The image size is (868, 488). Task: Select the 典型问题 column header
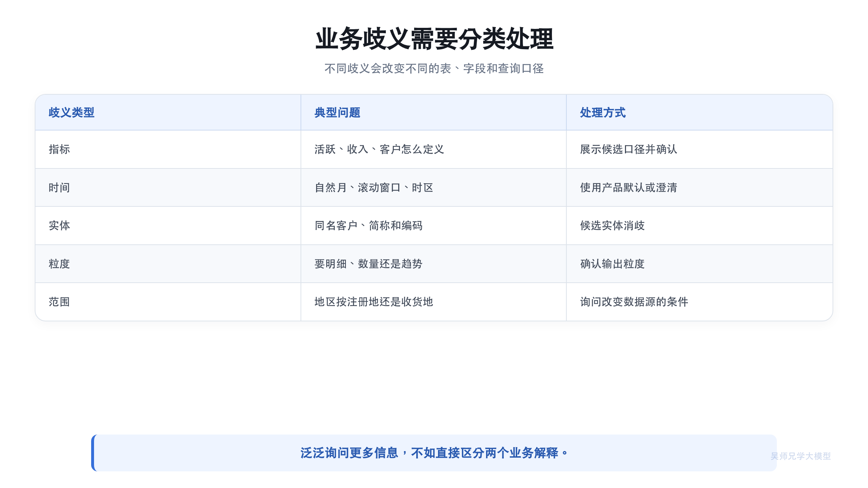pos(434,112)
